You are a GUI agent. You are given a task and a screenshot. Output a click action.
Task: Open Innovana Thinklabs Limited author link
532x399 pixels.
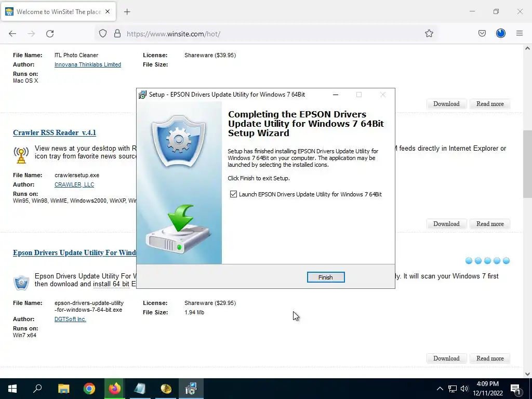pos(87,64)
